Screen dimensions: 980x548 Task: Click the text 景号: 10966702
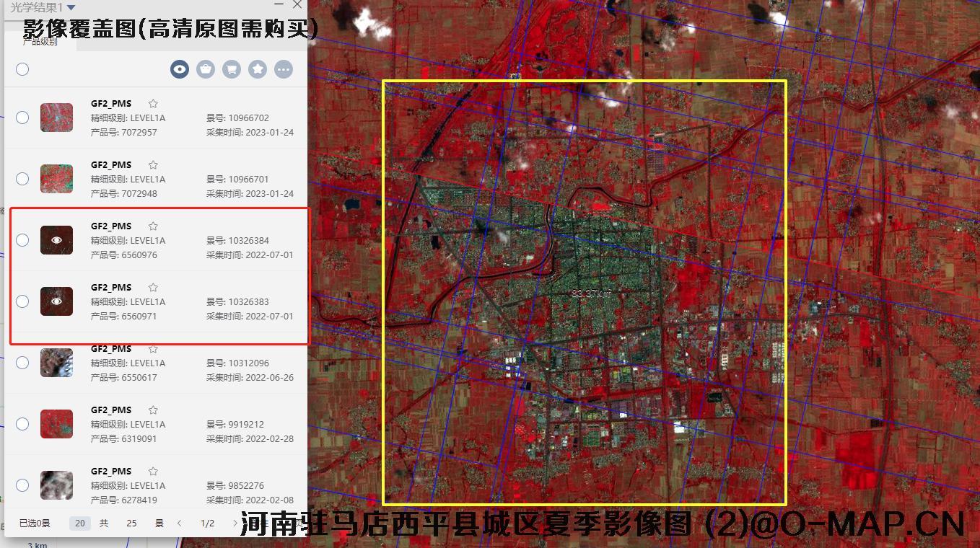pyautogui.click(x=237, y=118)
